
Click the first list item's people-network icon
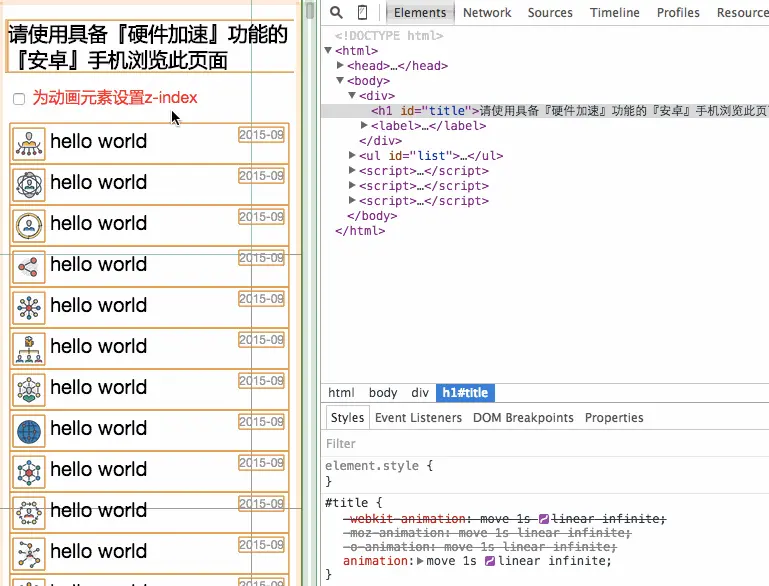(x=29, y=144)
